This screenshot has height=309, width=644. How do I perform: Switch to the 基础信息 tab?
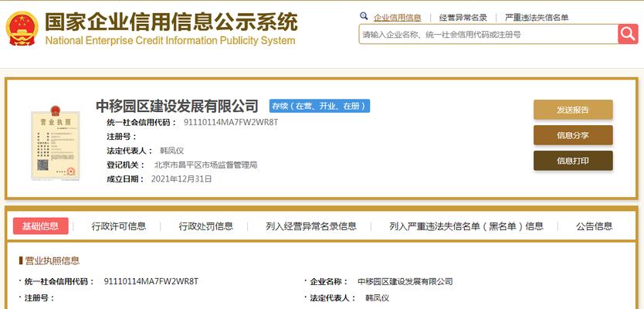click(41, 226)
